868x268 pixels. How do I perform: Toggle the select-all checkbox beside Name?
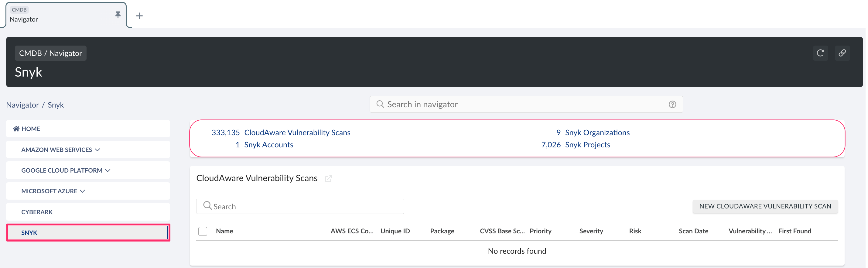[x=203, y=231]
